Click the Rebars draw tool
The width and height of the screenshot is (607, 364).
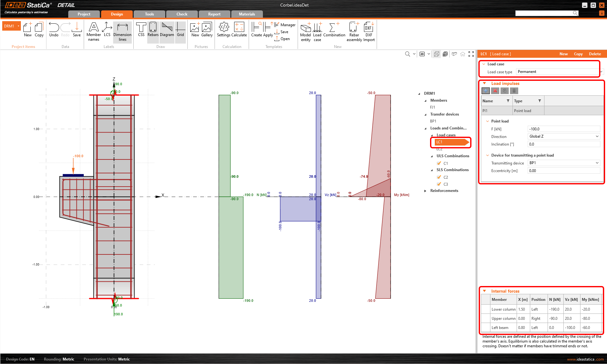coord(153,30)
